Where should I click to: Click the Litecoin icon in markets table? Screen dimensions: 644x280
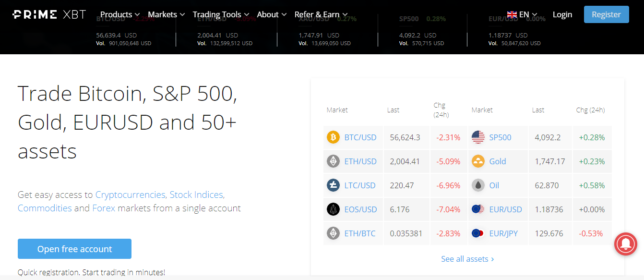(x=333, y=185)
